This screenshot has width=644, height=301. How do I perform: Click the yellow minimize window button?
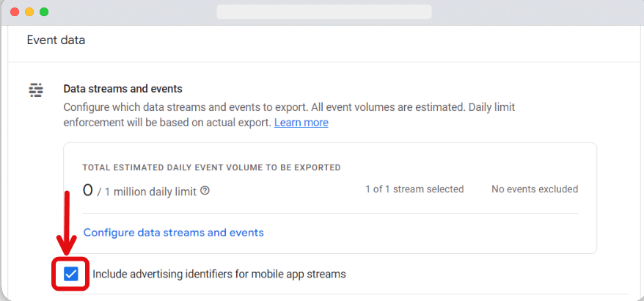click(29, 12)
